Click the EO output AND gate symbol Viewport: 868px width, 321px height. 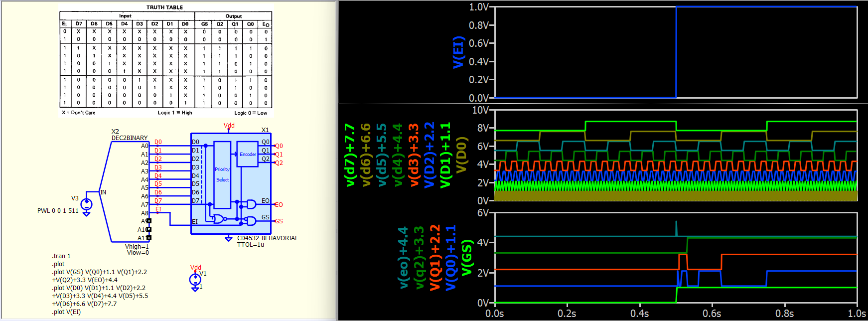coord(251,204)
